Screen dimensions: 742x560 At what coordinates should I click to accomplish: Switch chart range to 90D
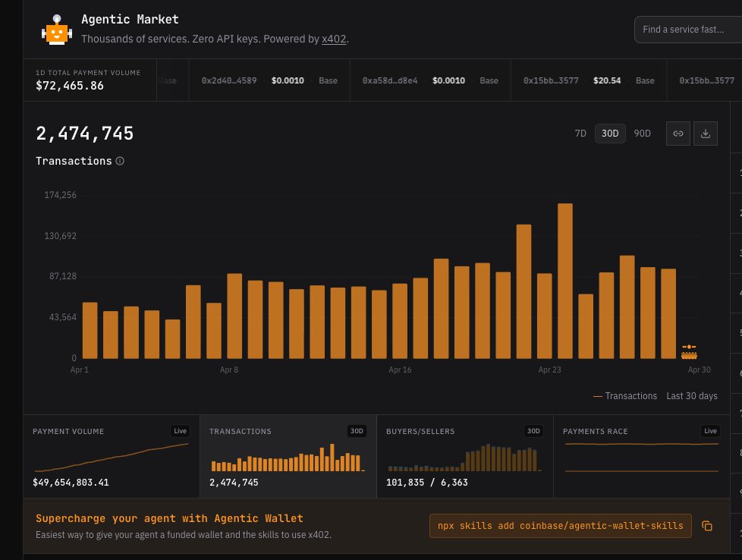pyautogui.click(x=642, y=134)
